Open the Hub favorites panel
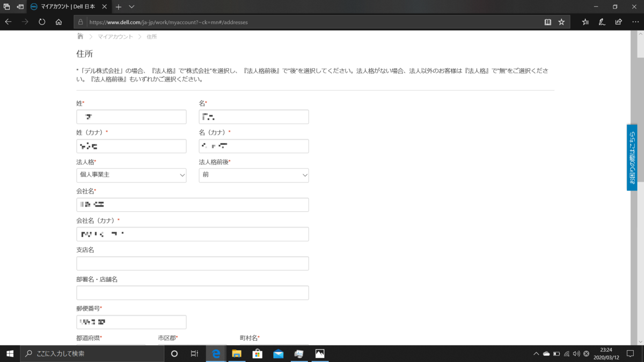Screen dimensions: 644x362 pyautogui.click(x=585, y=22)
